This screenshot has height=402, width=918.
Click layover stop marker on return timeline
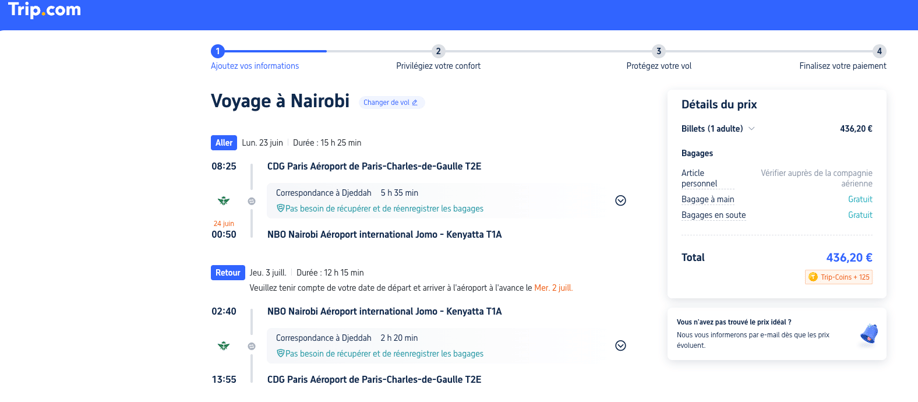tap(252, 346)
